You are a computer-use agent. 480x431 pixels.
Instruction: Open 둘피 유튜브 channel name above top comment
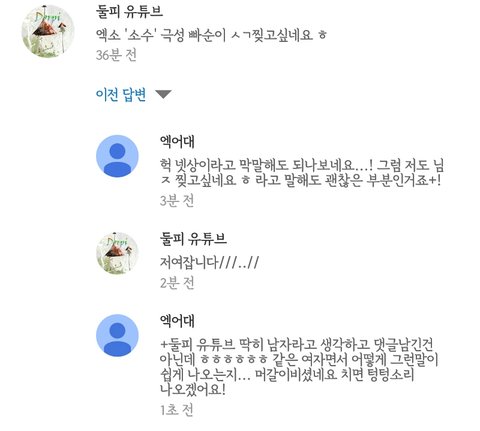click(x=129, y=12)
